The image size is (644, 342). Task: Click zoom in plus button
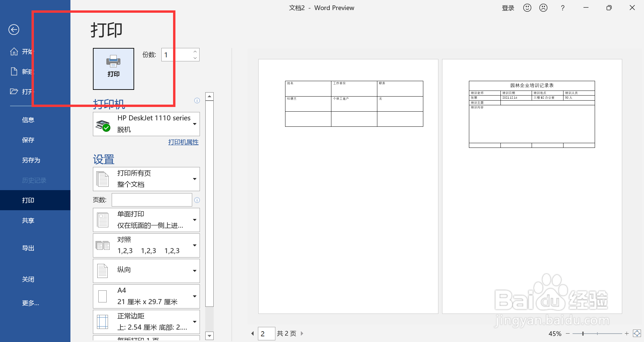(627, 334)
